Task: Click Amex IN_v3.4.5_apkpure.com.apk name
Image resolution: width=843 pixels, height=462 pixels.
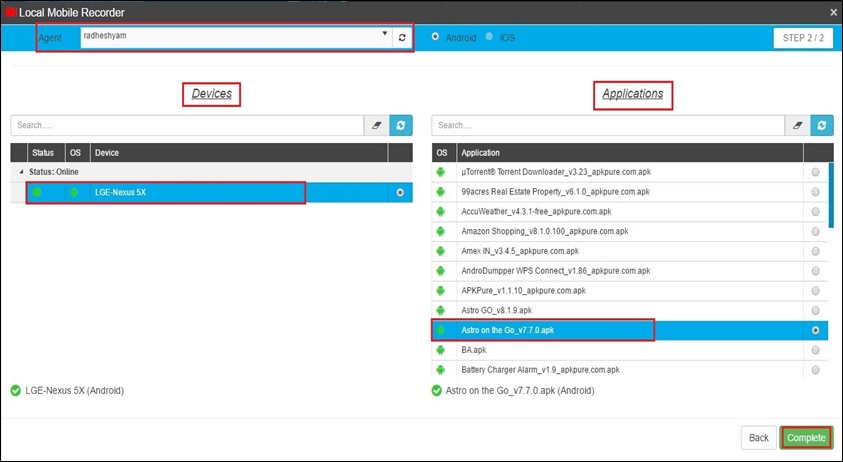Action: tap(520, 251)
